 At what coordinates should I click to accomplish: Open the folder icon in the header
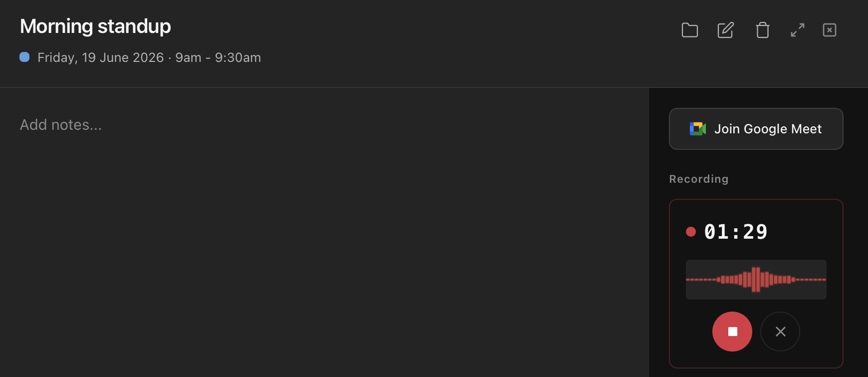tap(690, 30)
